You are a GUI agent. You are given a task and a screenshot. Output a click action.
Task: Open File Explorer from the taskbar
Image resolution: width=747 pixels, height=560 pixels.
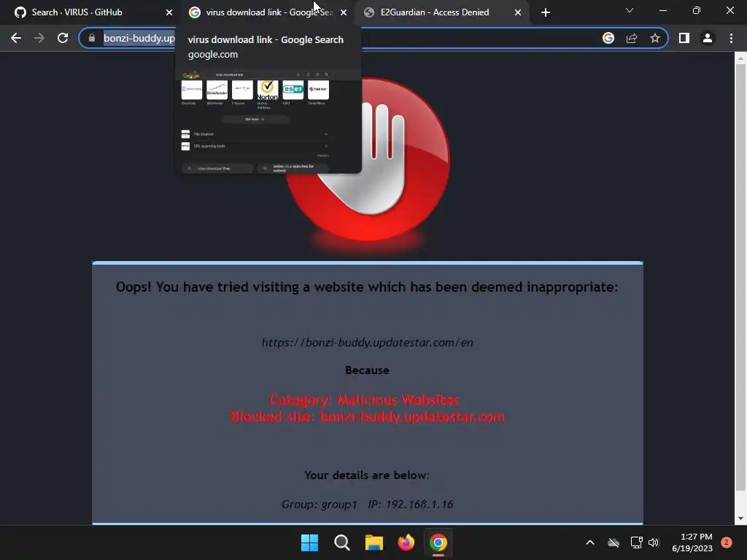click(x=374, y=542)
